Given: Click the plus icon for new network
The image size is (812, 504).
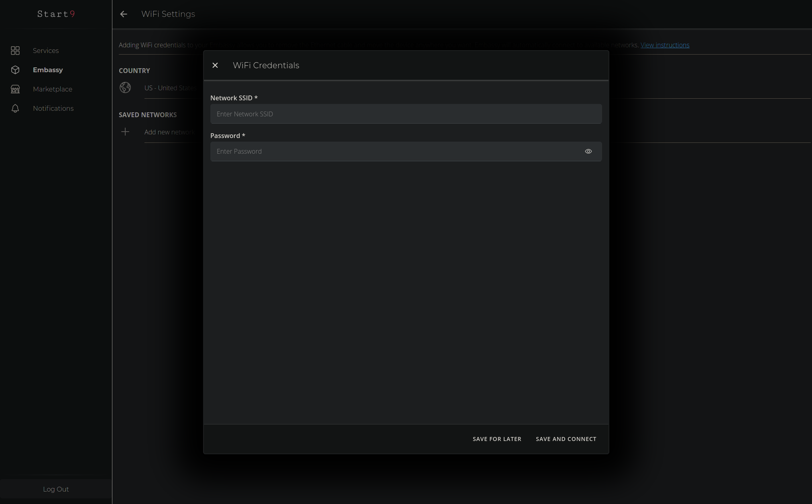Looking at the screenshot, I should pyautogui.click(x=125, y=132).
